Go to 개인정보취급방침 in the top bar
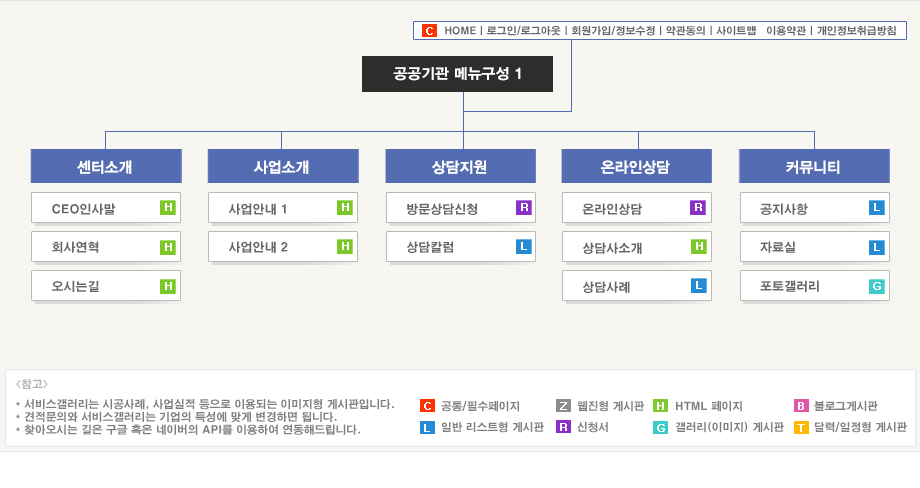This screenshot has width=920, height=488. coord(856,31)
